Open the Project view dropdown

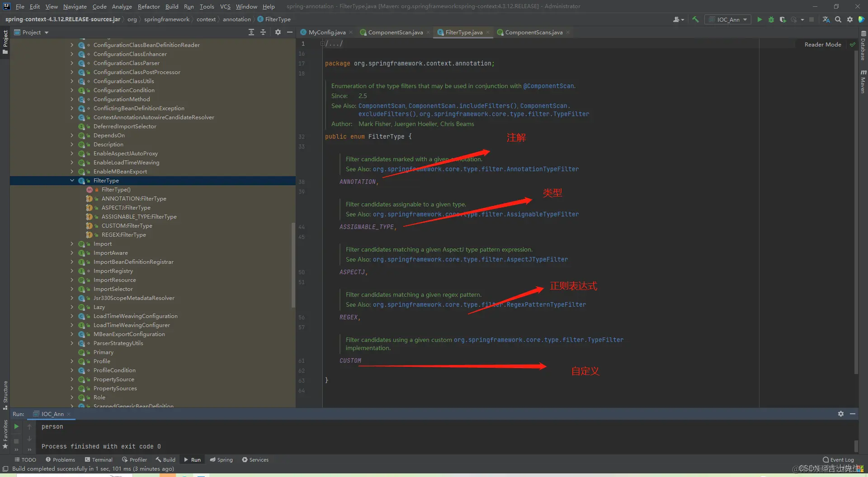tap(31, 32)
